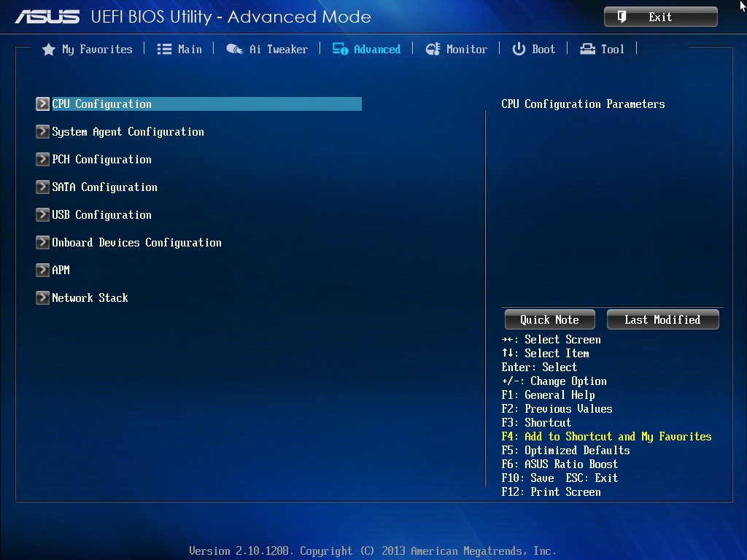747x560 pixels.
Task: Click the Exit button
Action: [x=661, y=17]
